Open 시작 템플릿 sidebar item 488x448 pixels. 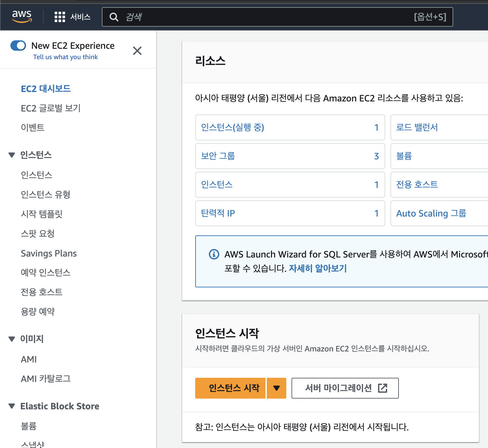click(42, 214)
